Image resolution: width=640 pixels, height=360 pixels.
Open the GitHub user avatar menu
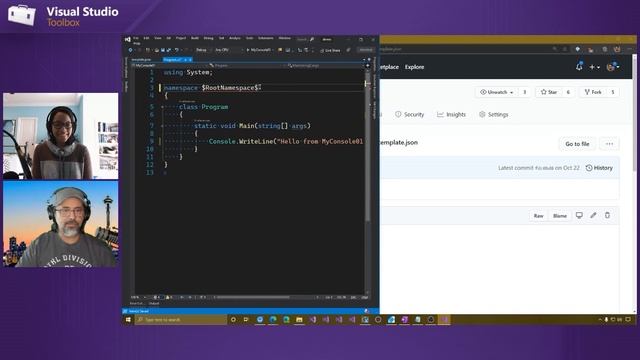[x=613, y=67]
